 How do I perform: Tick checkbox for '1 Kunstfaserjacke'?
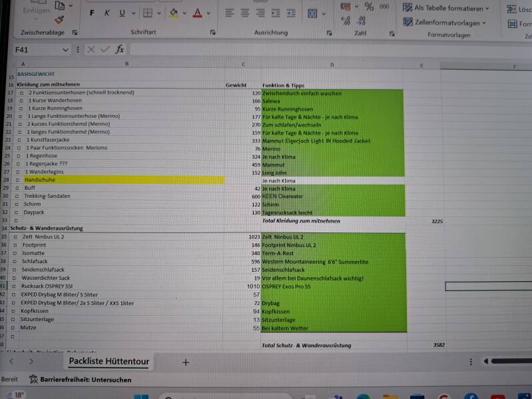point(19,140)
